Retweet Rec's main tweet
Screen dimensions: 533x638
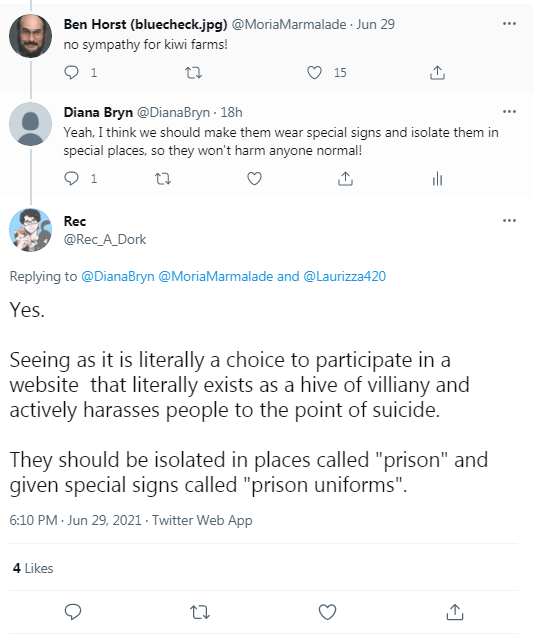click(x=200, y=612)
